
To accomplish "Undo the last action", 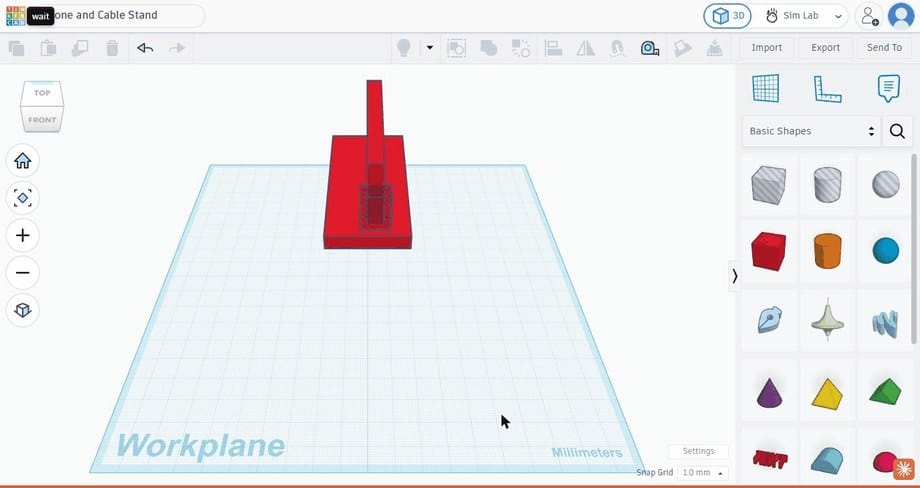I will [x=145, y=48].
